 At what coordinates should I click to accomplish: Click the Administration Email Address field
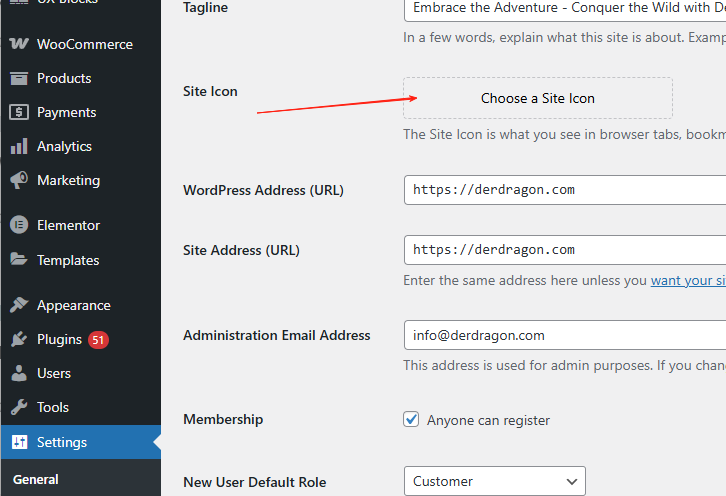pyautogui.click(x=565, y=335)
